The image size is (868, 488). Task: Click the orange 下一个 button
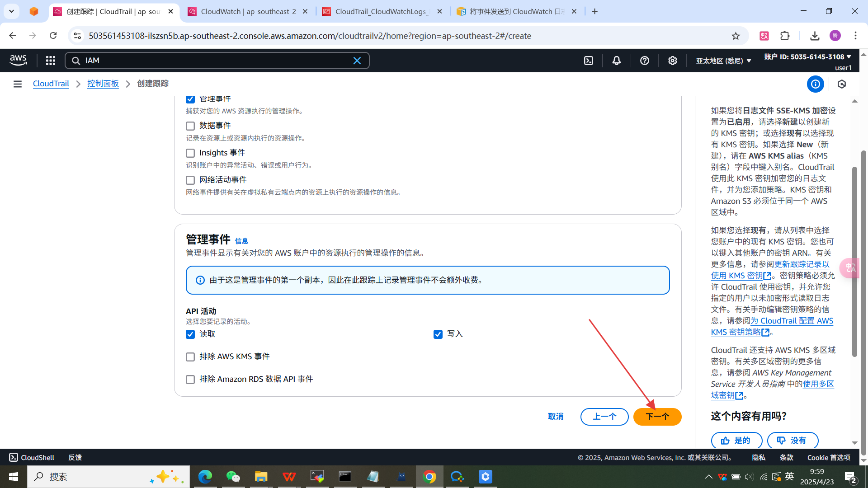(657, 417)
